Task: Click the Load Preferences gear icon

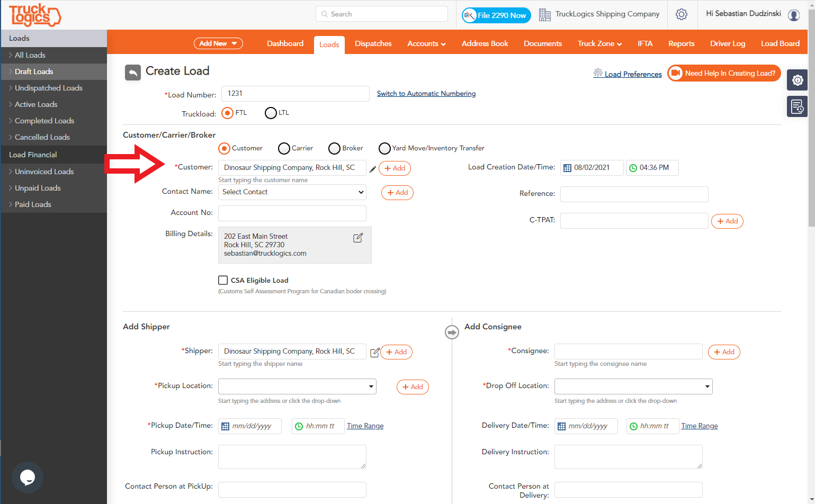Action: click(x=598, y=73)
